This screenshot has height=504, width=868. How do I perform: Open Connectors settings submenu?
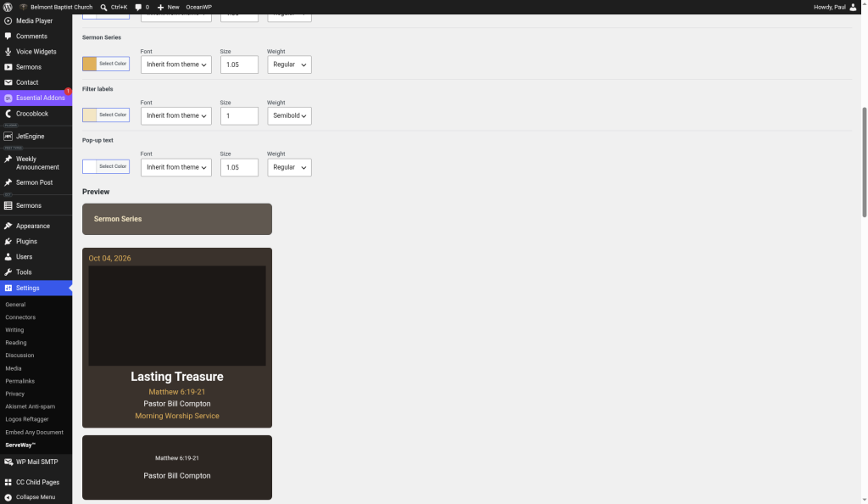[20, 317]
